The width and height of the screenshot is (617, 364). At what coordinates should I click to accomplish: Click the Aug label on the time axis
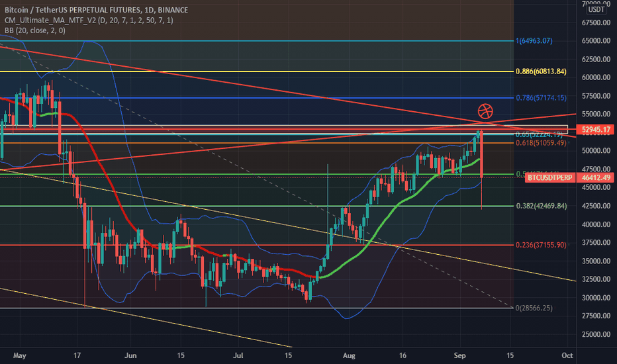pyautogui.click(x=349, y=356)
